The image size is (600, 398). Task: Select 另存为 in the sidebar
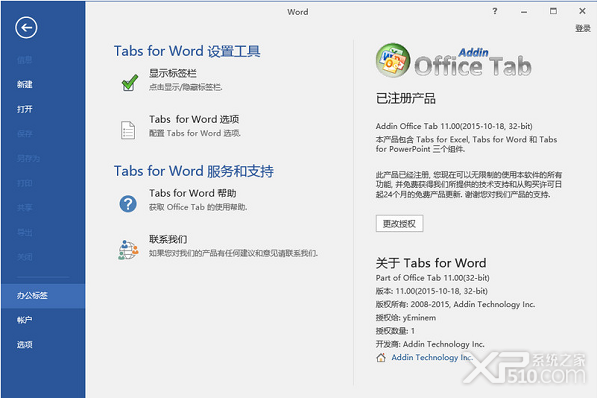click(28, 158)
